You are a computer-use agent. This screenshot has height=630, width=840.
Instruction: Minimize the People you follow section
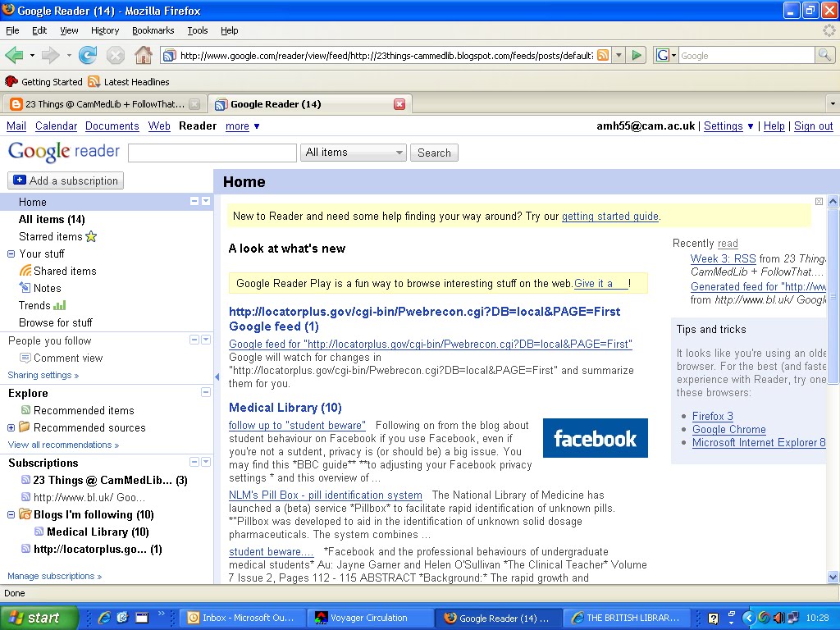coord(194,340)
